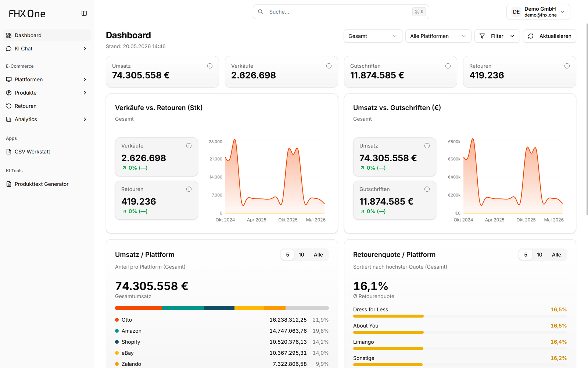Click the Otto platform row
This screenshot has height=368, width=588.
coord(222,320)
